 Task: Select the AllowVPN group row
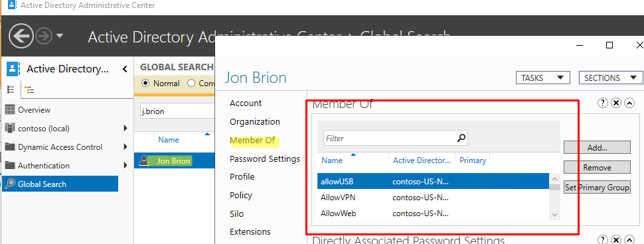(434, 197)
